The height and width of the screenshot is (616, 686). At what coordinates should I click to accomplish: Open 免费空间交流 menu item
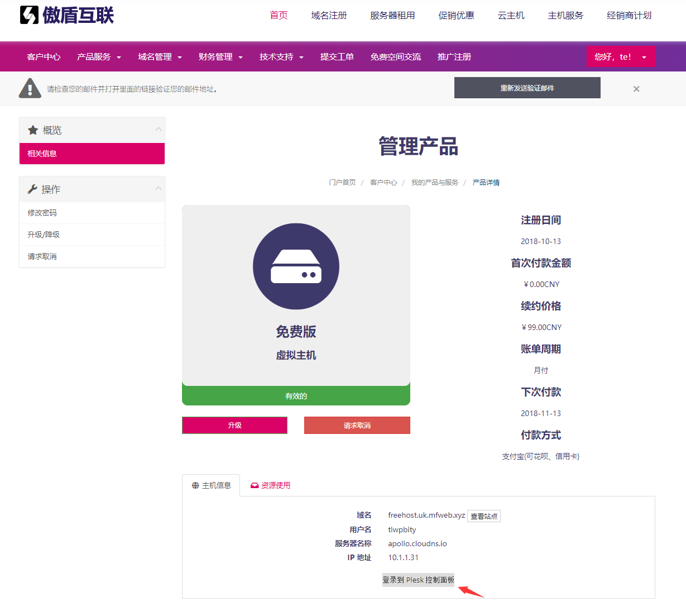coord(396,57)
